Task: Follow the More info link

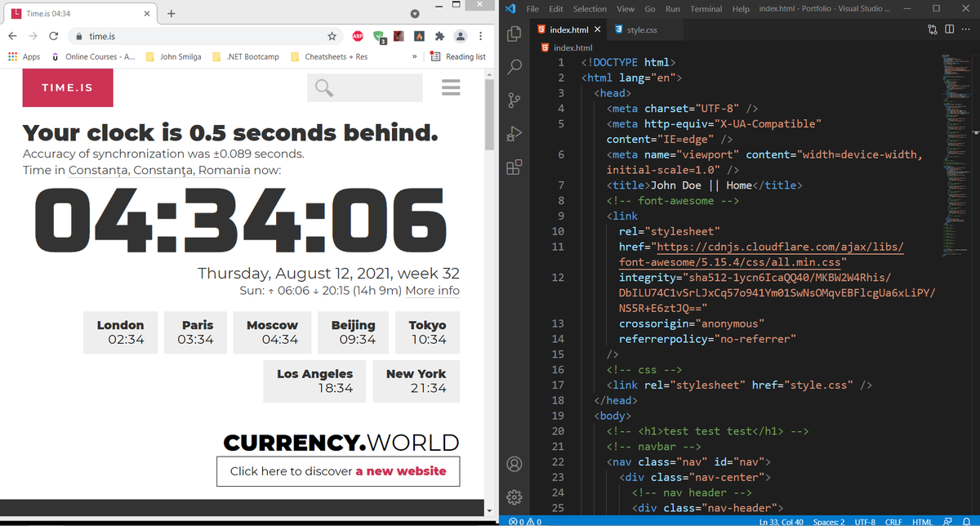Action: 432,291
